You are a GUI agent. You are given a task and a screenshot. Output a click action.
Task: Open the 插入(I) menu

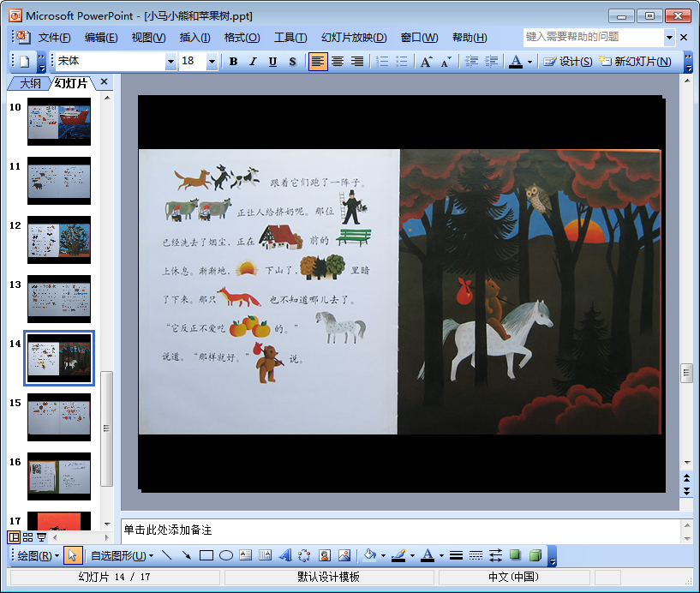pyautogui.click(x=194, y=38)
